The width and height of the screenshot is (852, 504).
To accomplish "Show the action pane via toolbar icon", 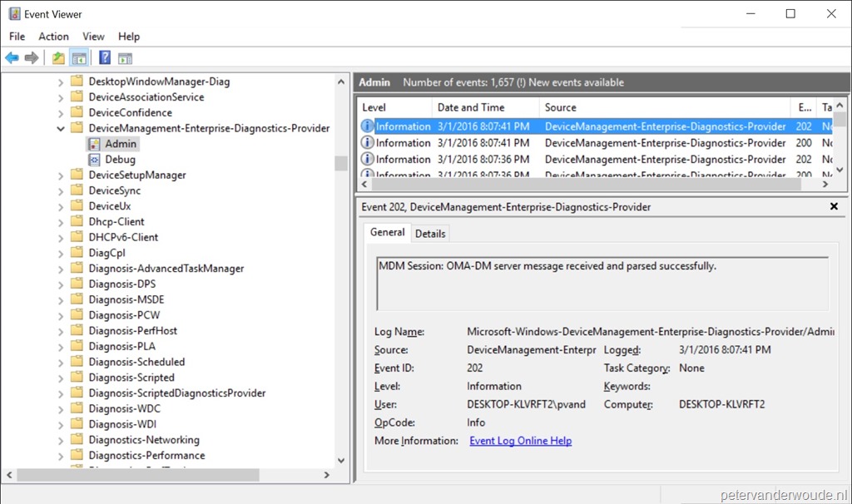I will click(x=125, y=57).
